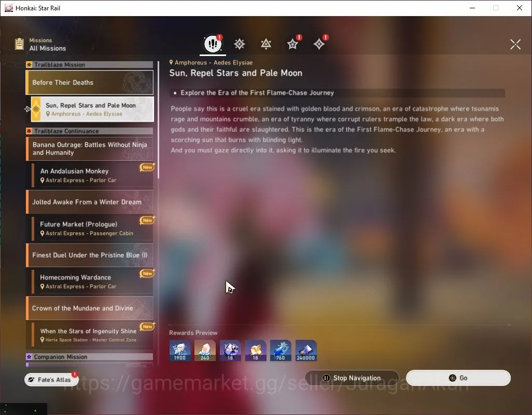
Task: Open Fate's Atlas
Action: [51, 379]
